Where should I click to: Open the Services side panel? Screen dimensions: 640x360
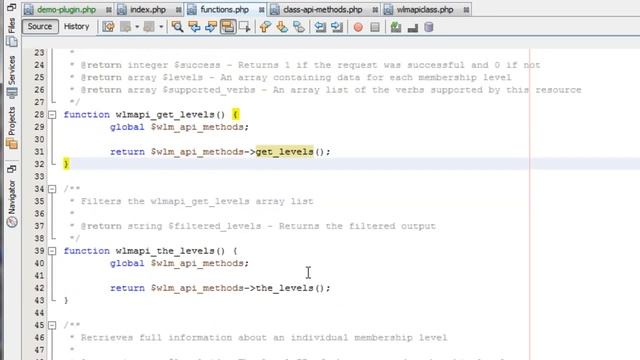(11, 70)
